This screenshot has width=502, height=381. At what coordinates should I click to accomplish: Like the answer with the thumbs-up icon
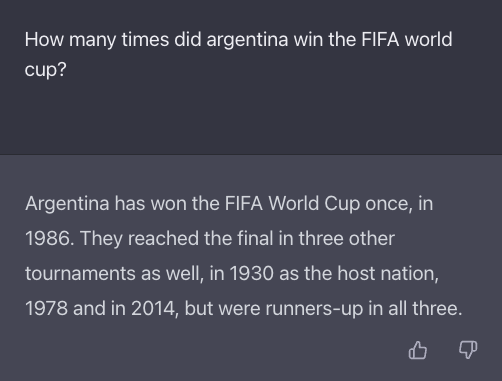click(x=418, y=350)
